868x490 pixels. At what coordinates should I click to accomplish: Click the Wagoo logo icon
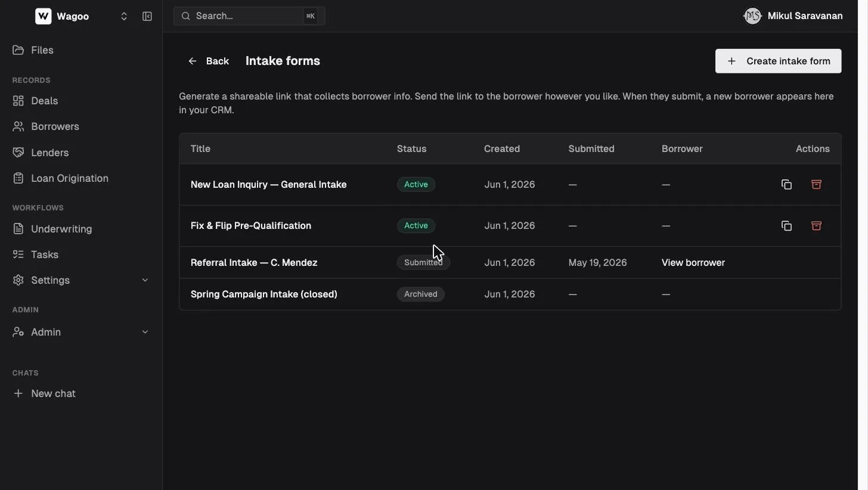click(x=44, y=16)
